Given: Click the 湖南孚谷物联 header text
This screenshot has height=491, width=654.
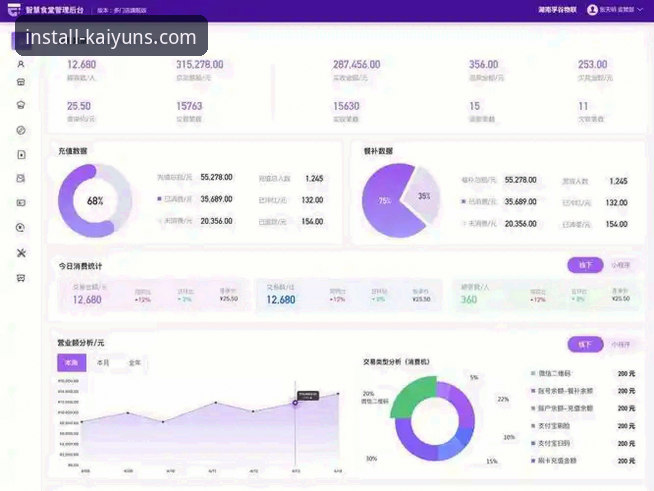Looking at the screenshot, I should point(557,10).
